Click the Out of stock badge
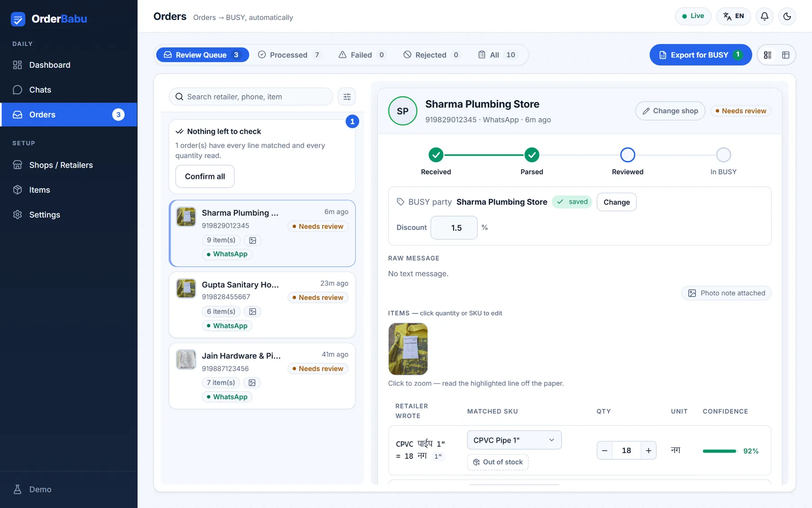The image size is (812, 508). click(498, 462)
